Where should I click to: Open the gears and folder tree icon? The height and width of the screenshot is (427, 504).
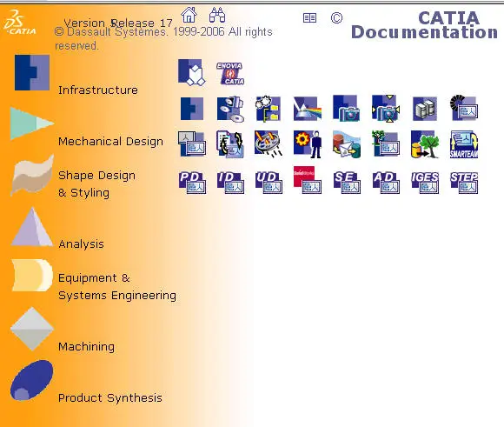click(x=268, y=109)
